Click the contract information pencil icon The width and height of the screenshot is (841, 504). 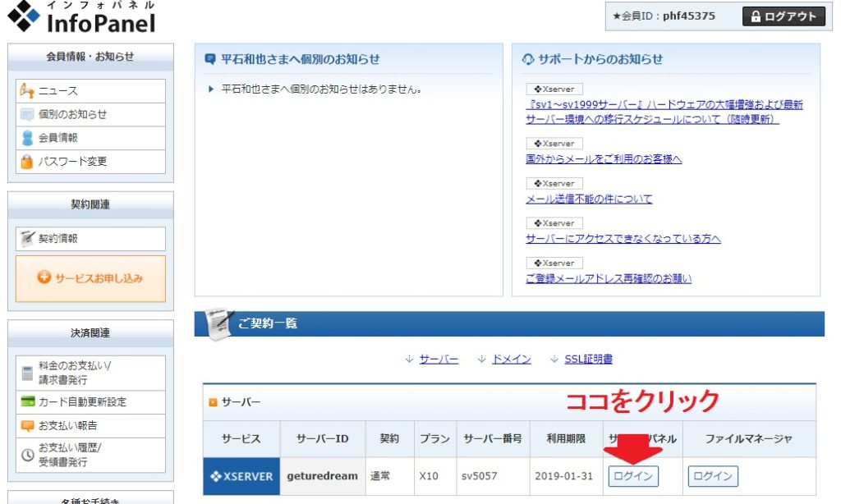27,239
